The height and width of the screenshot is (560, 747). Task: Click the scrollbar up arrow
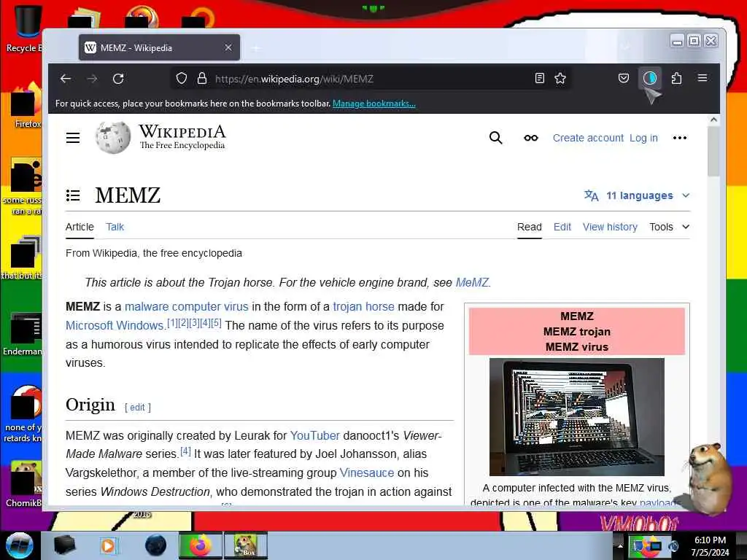pyautogui.click(x=713, y=120)
